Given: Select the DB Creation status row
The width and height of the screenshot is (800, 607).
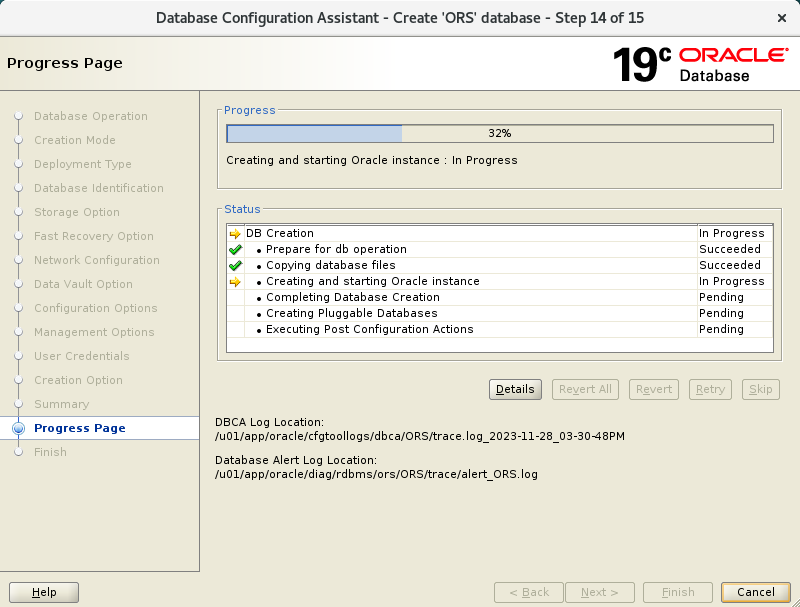Looking at the screenshot, I should click(x=500, y=233).
